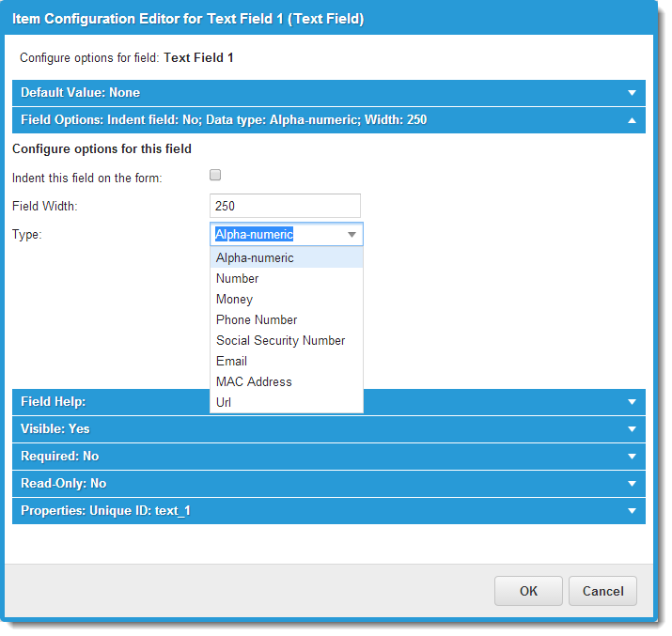This screenshot has height=636, width=672.
Task: Pick Social Security Number type option
Action: [x=280, y=341]
